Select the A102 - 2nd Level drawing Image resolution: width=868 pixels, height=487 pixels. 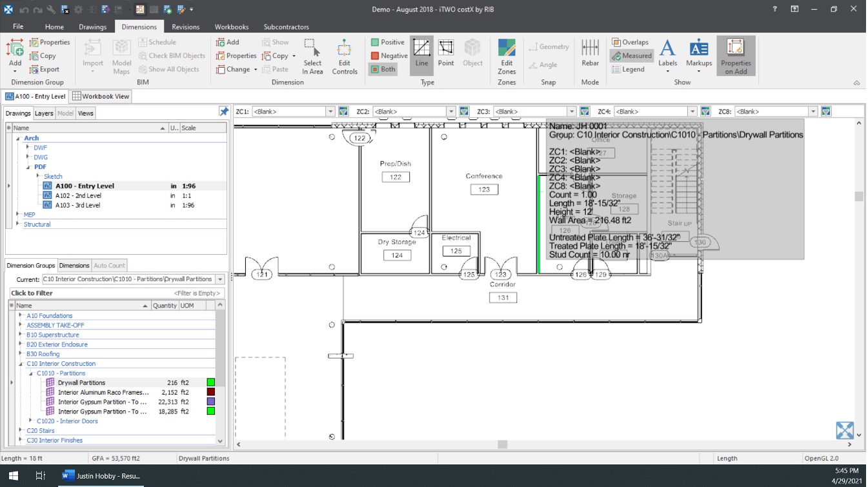point(78,195)
